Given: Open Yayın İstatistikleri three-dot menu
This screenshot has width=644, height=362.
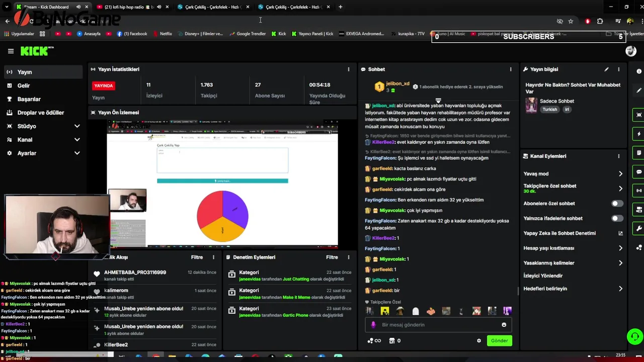Looking at the screenshot, I should (x=348, y=69).
